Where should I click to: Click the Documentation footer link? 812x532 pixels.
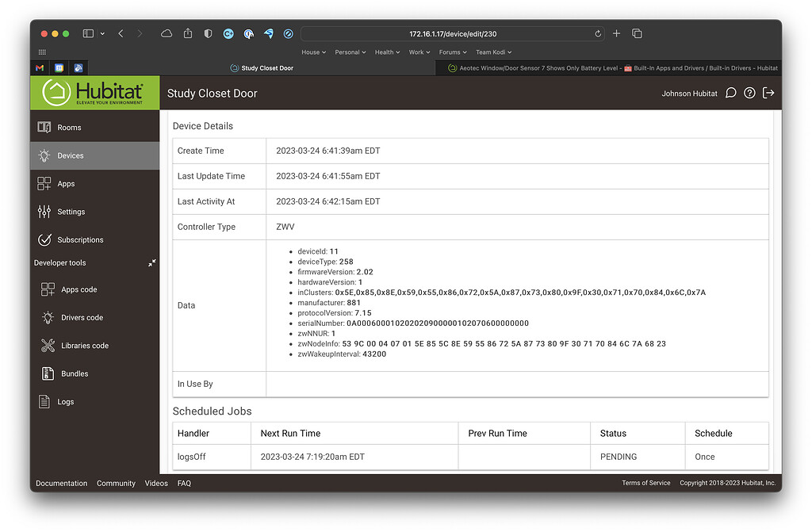click(61, 483)
